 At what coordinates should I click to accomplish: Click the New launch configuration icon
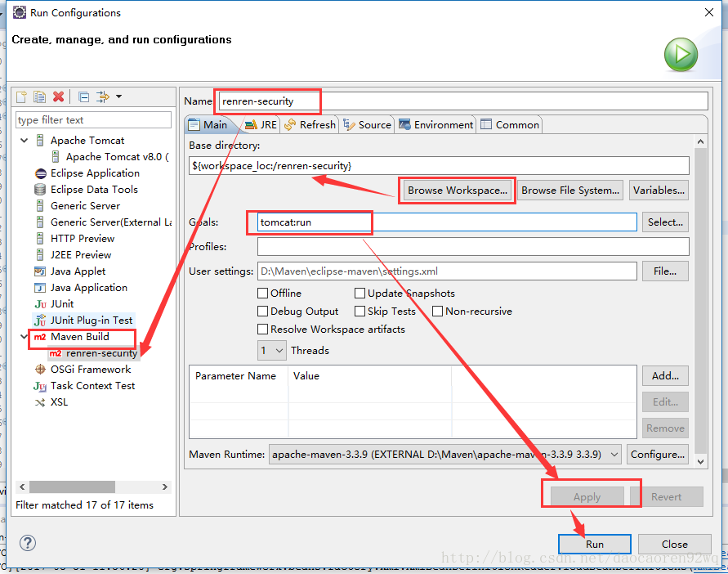[22, 96]
